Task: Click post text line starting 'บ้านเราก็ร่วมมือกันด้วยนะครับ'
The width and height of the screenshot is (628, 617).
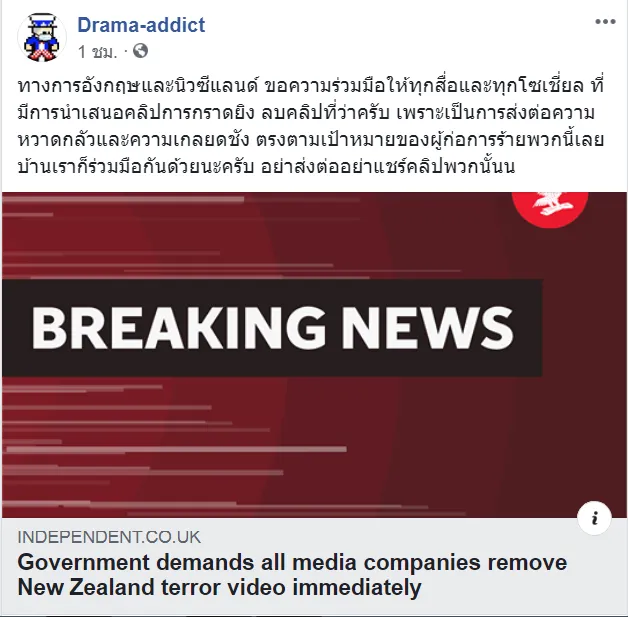Action: click(x=266, y=167)
